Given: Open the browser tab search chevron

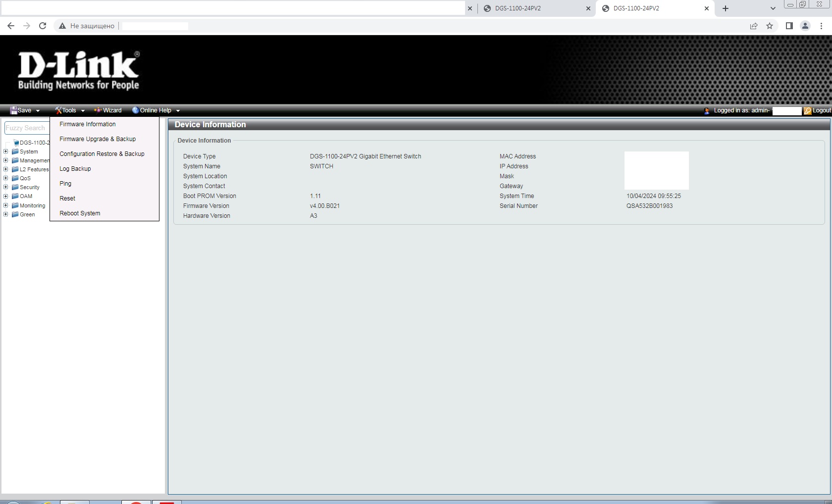Looking at the screenshot, I should [x=773, y=8].
